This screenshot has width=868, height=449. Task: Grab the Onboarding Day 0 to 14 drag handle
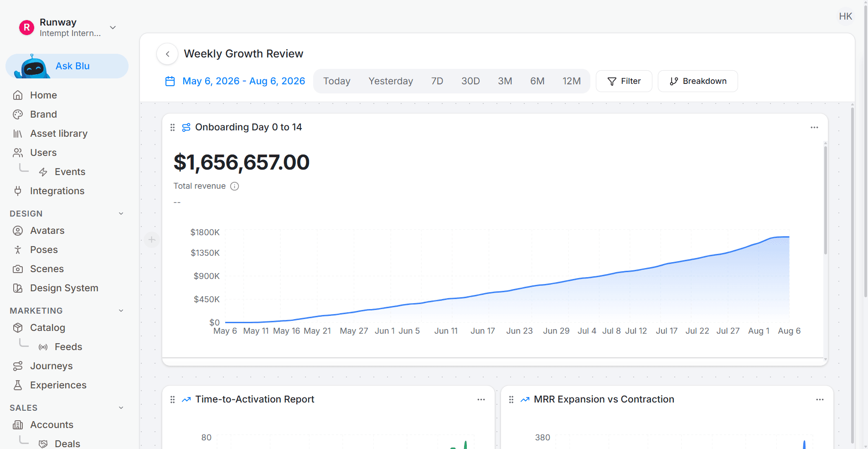click(x=172, y=128)
